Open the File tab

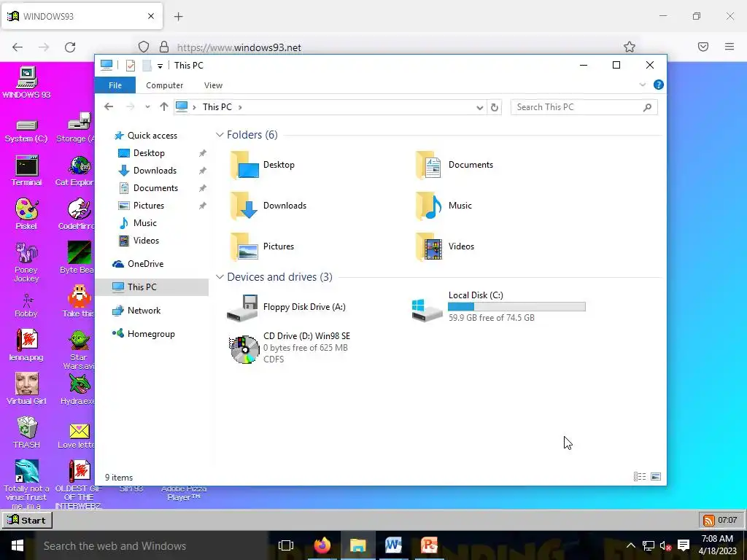click(115, 85)
